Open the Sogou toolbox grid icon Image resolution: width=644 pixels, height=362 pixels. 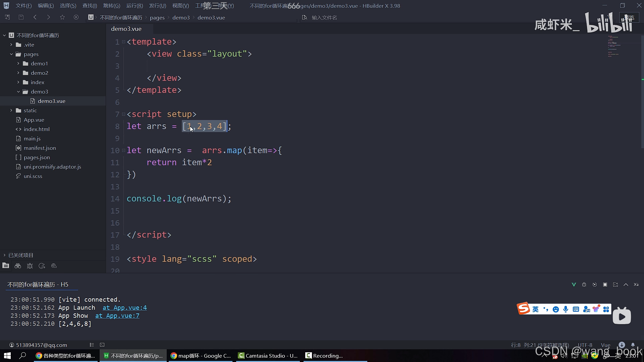pos(606,309)
